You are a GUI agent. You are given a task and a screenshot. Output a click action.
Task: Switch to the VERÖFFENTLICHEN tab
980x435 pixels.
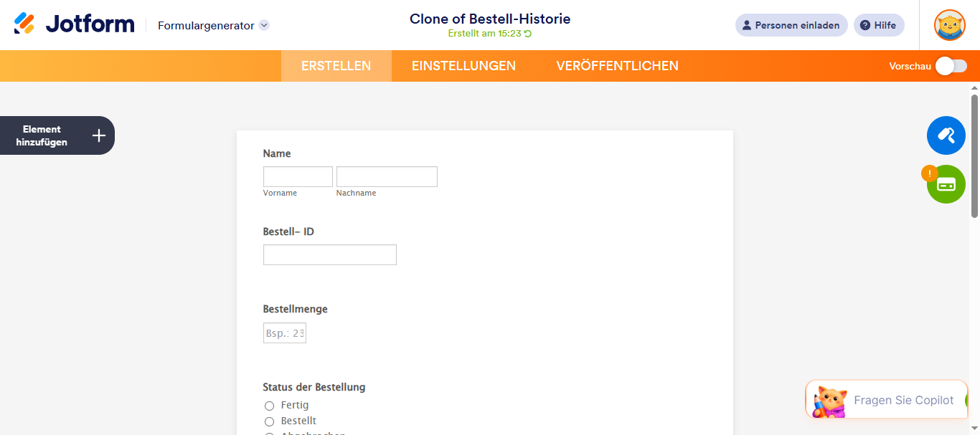tap(617, 66)
